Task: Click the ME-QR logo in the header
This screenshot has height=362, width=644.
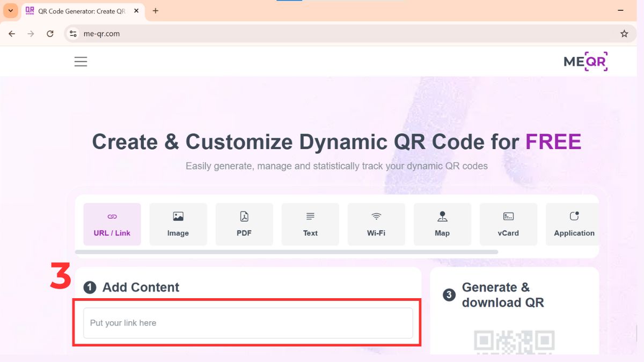Action: (x=585, y=61)
